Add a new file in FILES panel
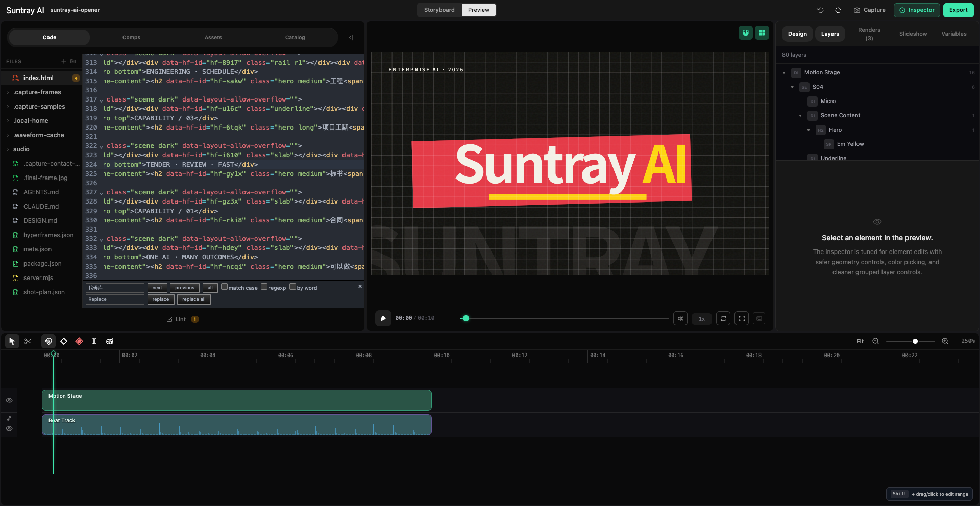Viewport: 980px width, 506px height. click(64, 61)
